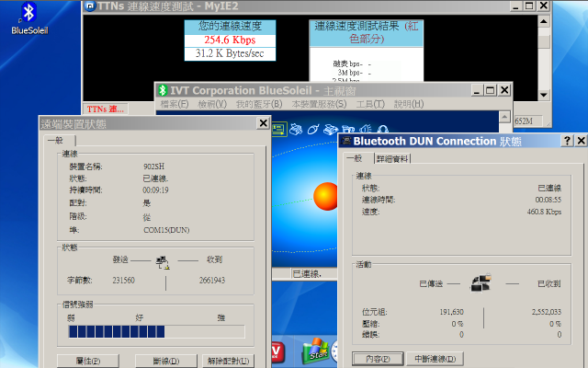Screen dimensions: 588x368
Task: Click the 3M bps row in speed results
Action: pyautogui.click(x=353, y=73)
